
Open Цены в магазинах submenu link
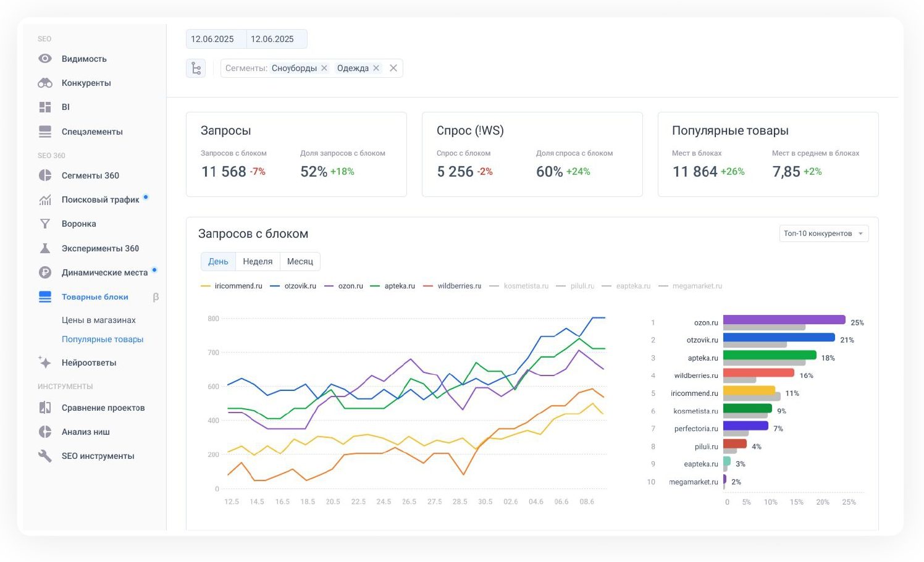coord(98,320)
